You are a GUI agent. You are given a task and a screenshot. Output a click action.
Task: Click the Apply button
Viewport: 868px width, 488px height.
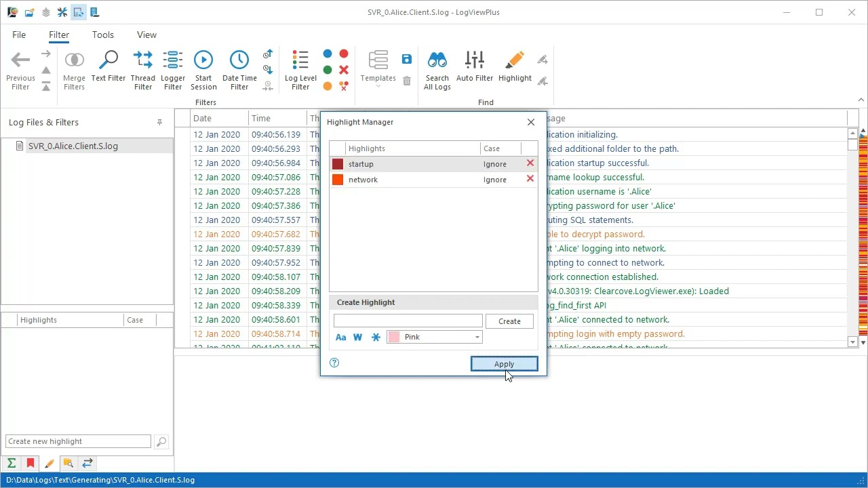(x=505, y=364)
